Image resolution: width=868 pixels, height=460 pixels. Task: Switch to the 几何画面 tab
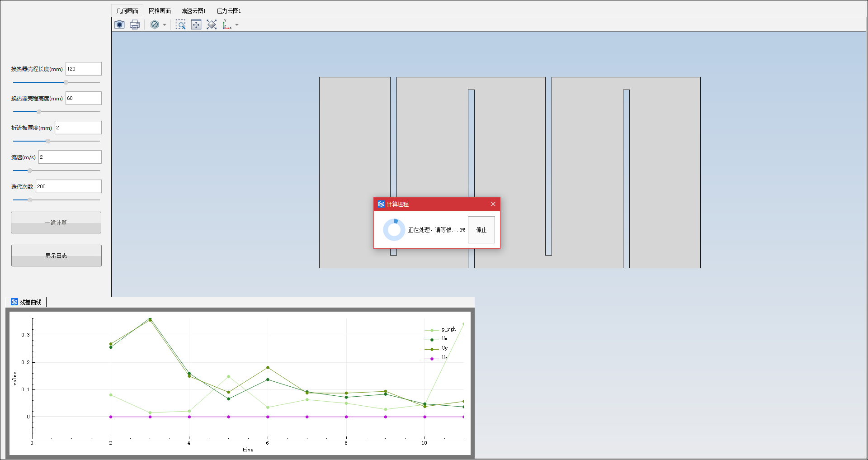127,11
